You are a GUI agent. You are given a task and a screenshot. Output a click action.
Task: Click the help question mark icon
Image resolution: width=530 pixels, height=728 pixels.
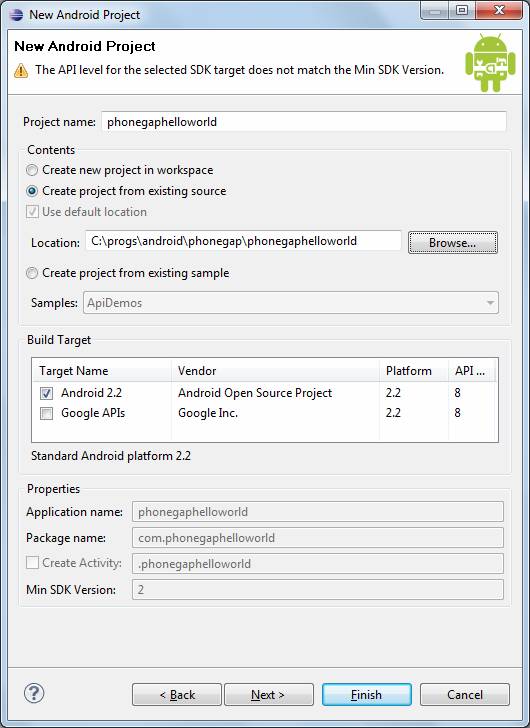(34, 694)
